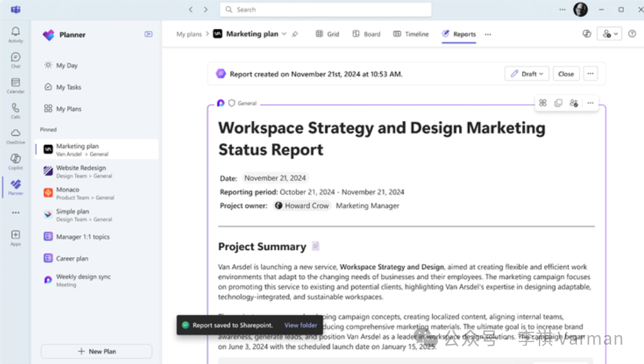Screen dimensions: 644x364
Task: Open share people icon in report toolbar
Action: 574,103
